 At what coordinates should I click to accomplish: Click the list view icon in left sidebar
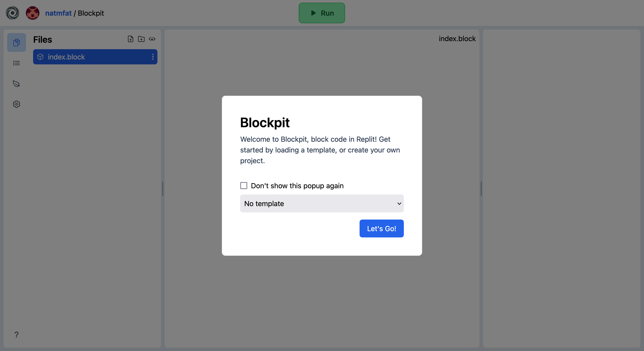tap(16, 63)
